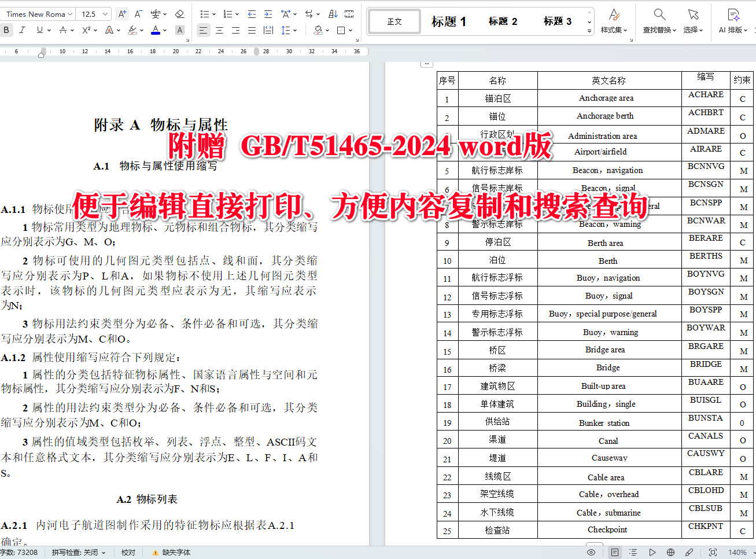The width and height of the screenshot is (756, 559).
Task: Expand numbering style dropdown arrow
Action: point(237,14)
